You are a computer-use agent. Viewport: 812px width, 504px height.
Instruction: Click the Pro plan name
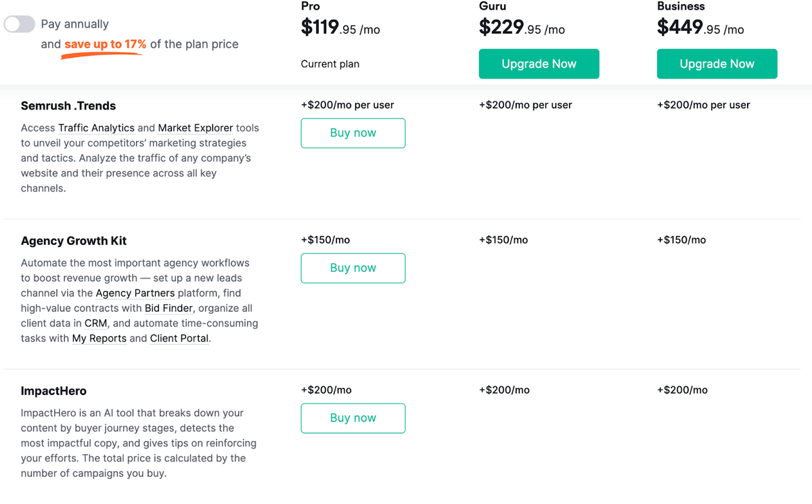point(311,6)
